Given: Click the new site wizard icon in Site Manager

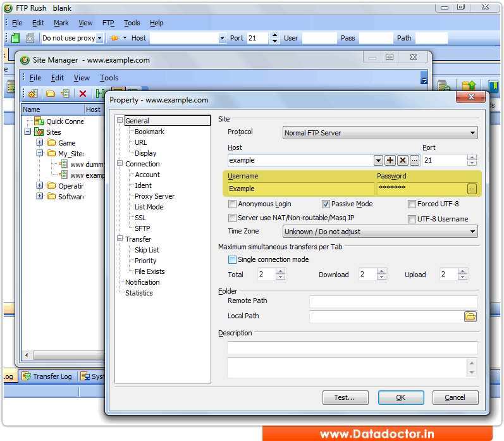Looking at the screenshot, I should 33,94.
